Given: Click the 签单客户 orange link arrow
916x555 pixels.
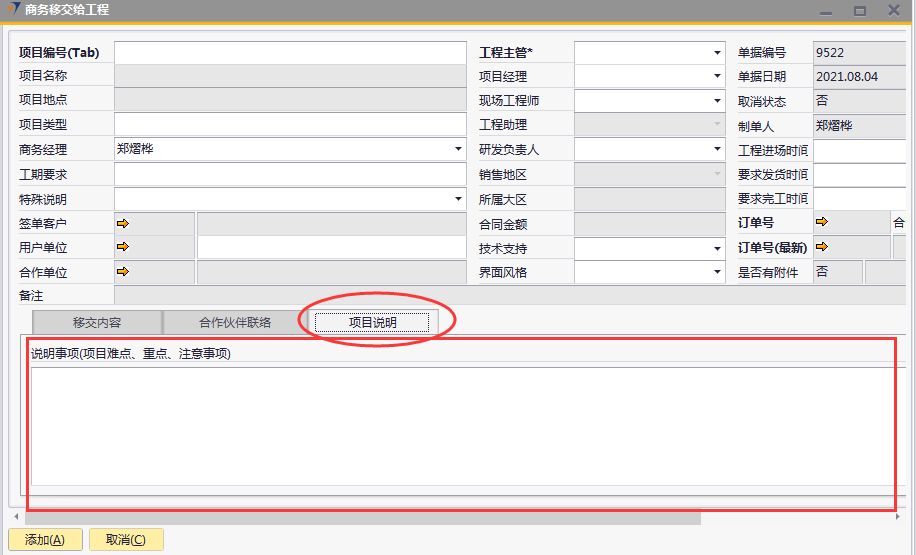Looking at the screenshot, I should tap(123, 223).
